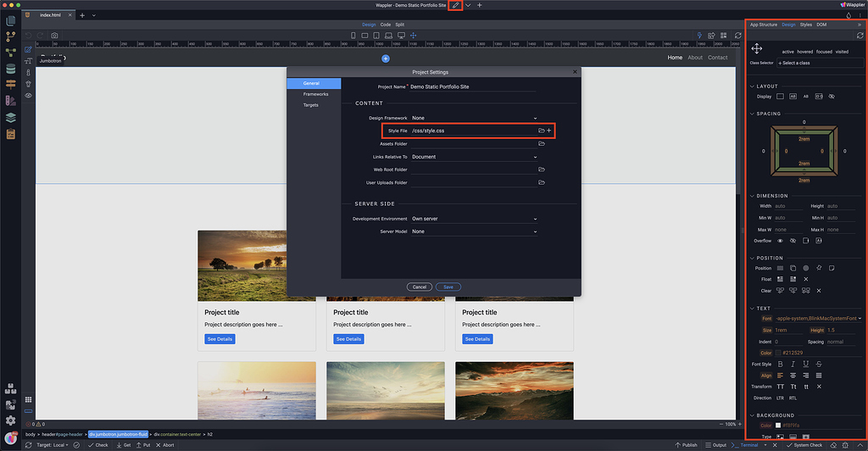Viewport: 868px width, 451px height.
Task: Center align text in Align row
Action: 793,376
